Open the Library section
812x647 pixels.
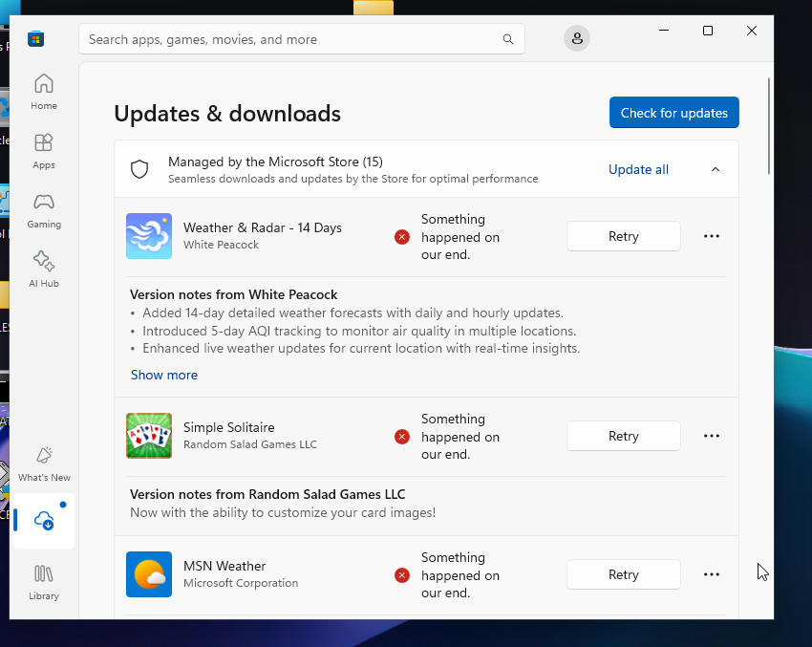pos(44,582)
